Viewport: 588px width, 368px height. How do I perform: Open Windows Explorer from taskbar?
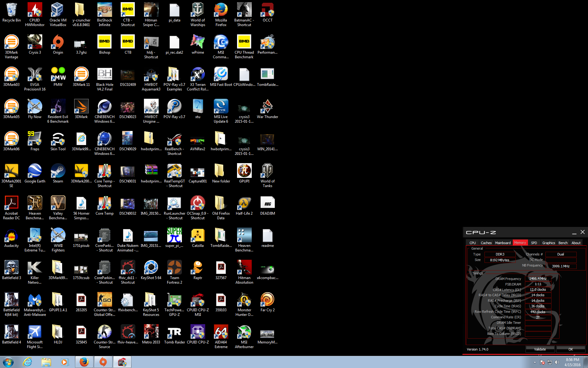coord(46,362)
